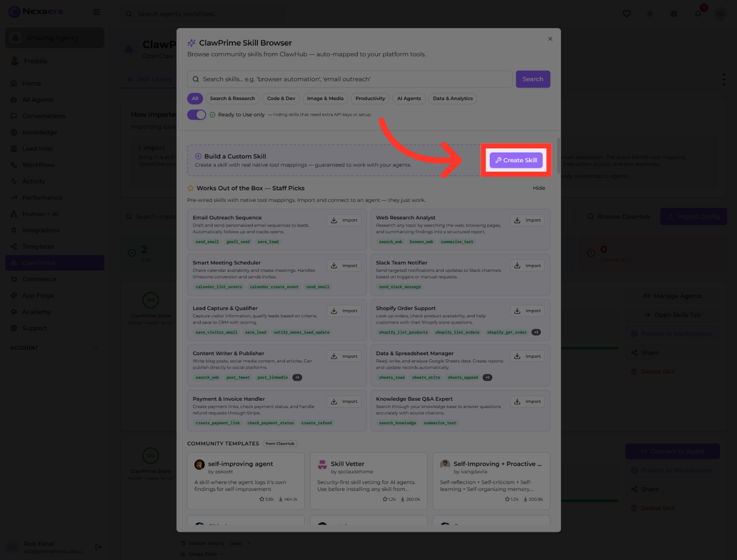Expand the ACCOUNT section in the sidebar
Screen dimensions: 737x560
[x=54, y=348]
